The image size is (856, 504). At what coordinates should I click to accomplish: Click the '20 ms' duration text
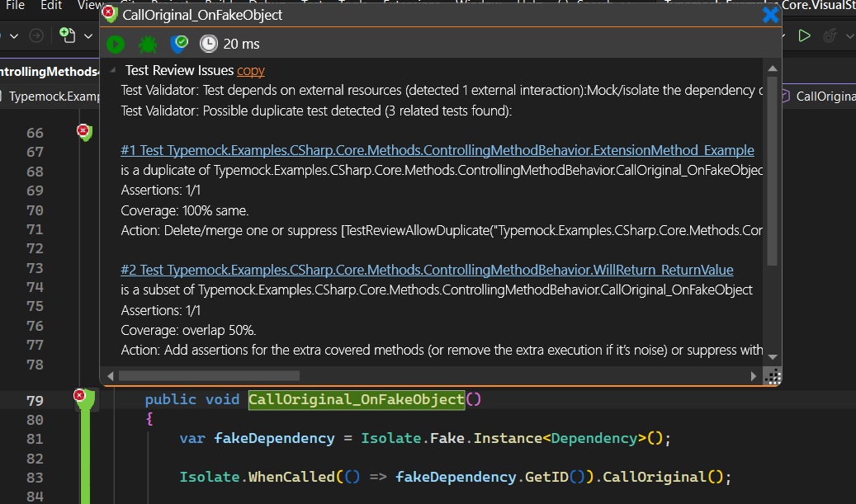coord(241,44)
